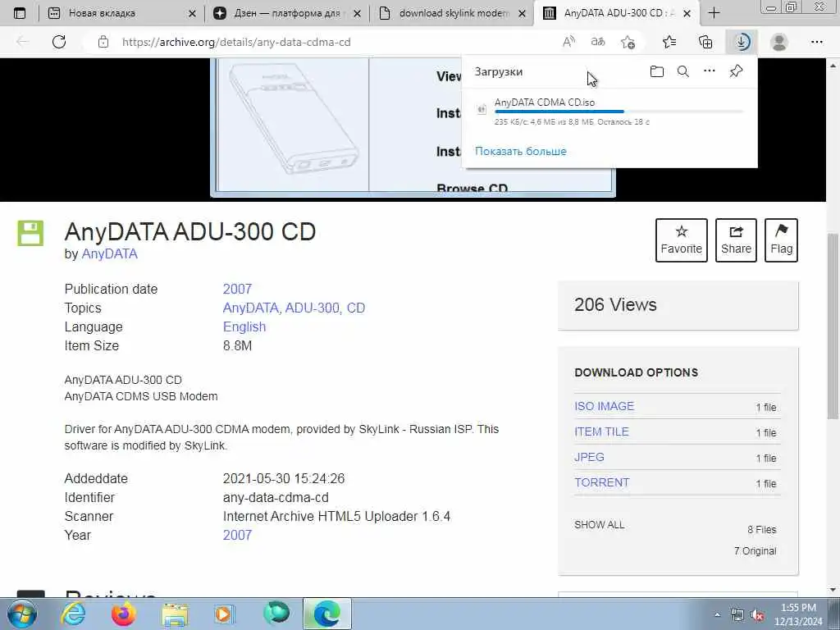This screenshot has width=840, height=630.
Task: Open the user profile avatar
Action: click(x=779, y=42)
